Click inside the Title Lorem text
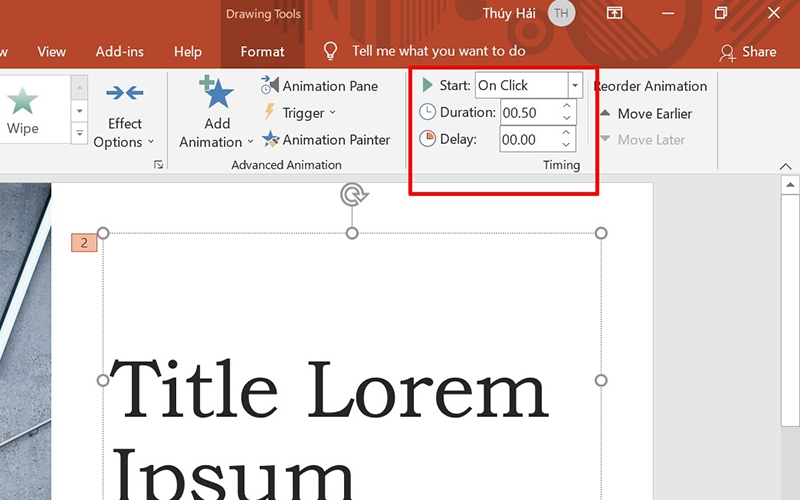The height and width of the screenshot is (500, 800). pos(329,389)
